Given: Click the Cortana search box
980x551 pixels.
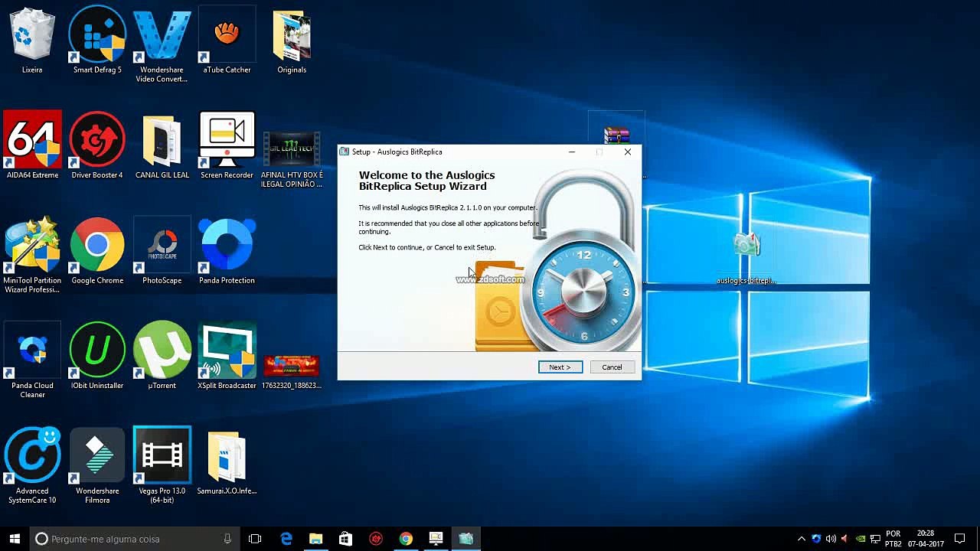Looking at the screenshot, I should [x=134, y=539].
